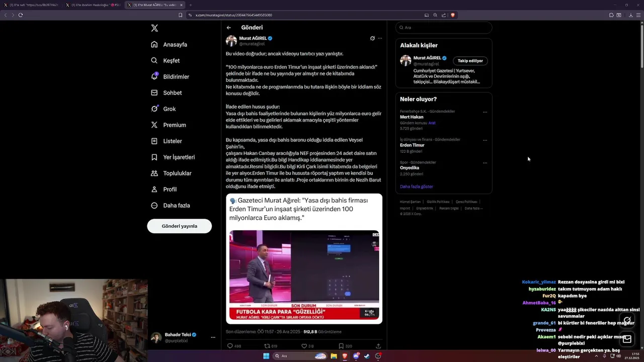Screen dimensions: 644x362
Task: Open browser downloads icon
Action: point(631,15)
